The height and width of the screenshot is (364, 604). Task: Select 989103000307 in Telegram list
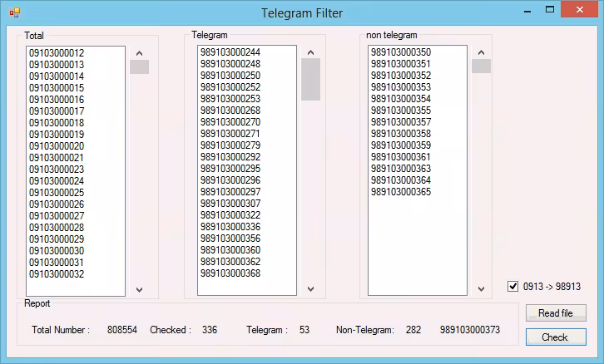tap(230, 203)
